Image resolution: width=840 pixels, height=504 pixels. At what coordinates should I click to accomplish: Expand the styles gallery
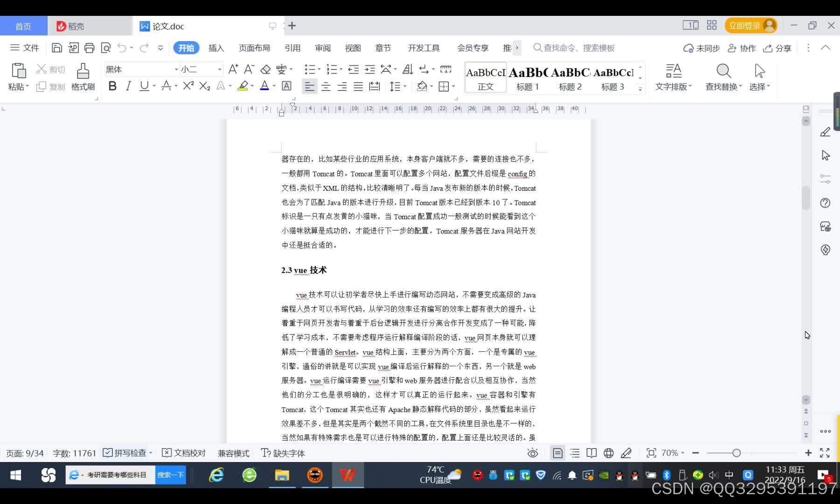pyautogui.click(x=640, y=88)
